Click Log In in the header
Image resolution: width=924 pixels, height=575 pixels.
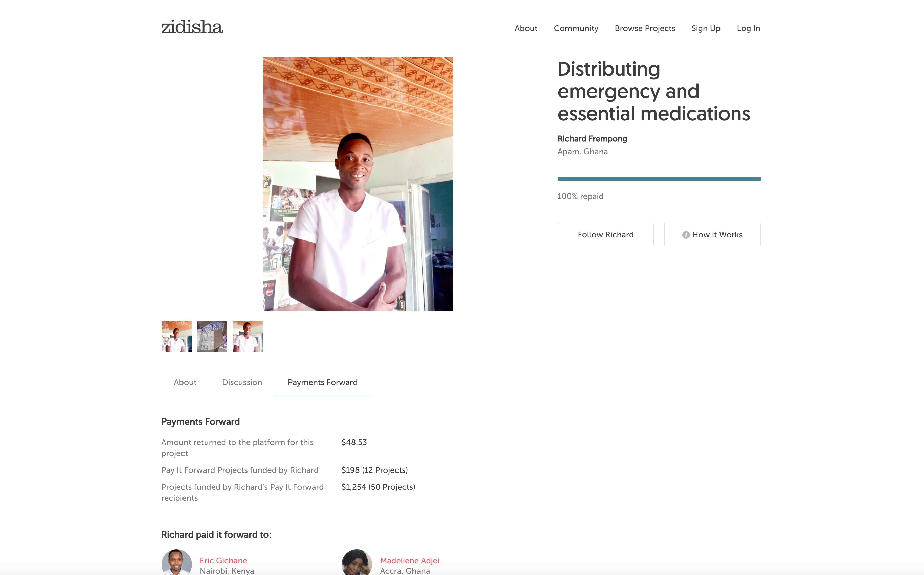point(748,28)
